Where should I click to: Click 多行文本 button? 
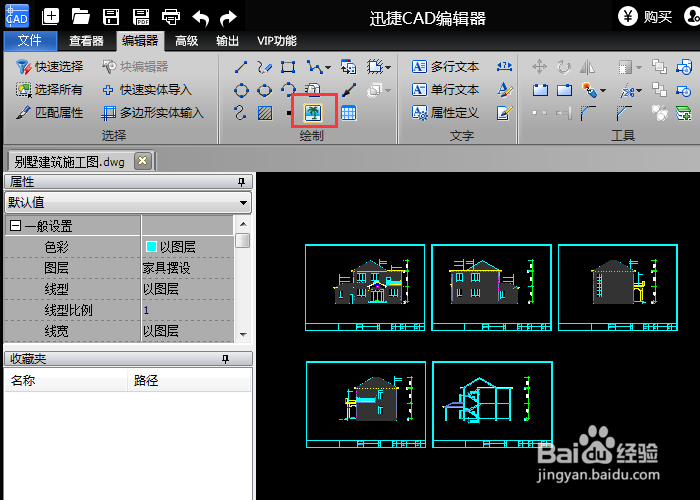(445, 67)
